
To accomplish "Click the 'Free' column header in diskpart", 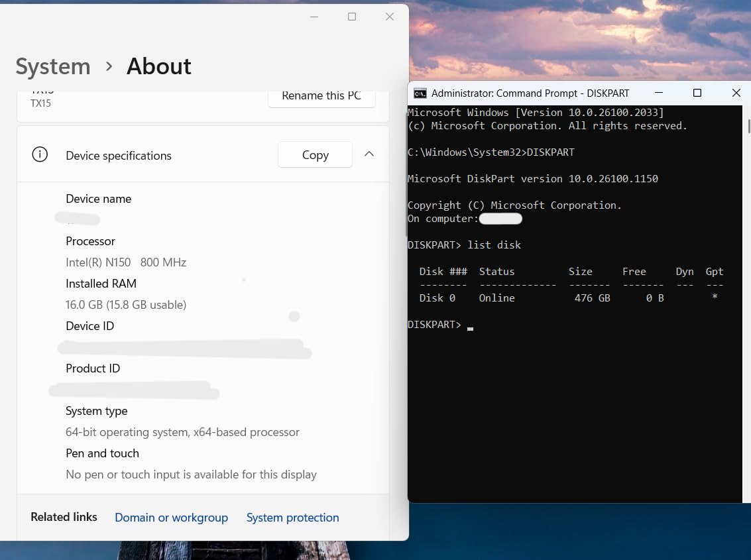I will coord(634,272).
